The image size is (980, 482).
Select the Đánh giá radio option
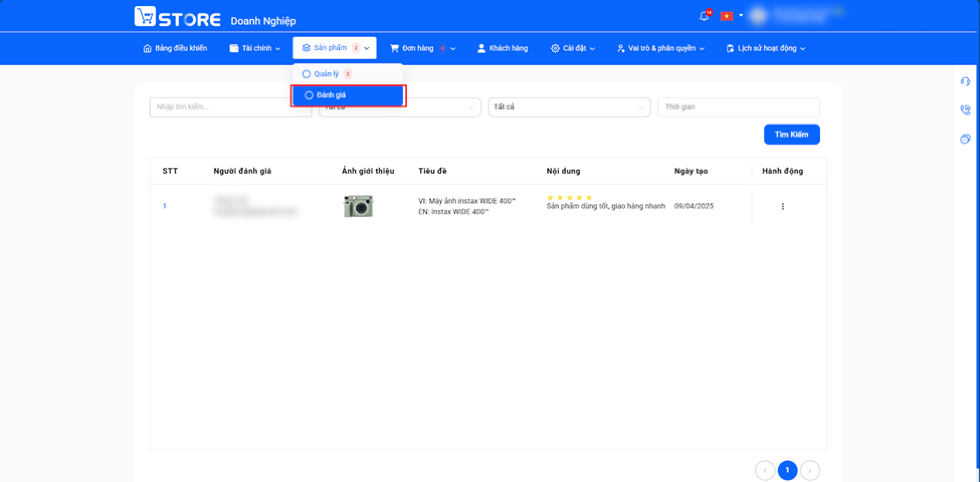coord(309,95)
